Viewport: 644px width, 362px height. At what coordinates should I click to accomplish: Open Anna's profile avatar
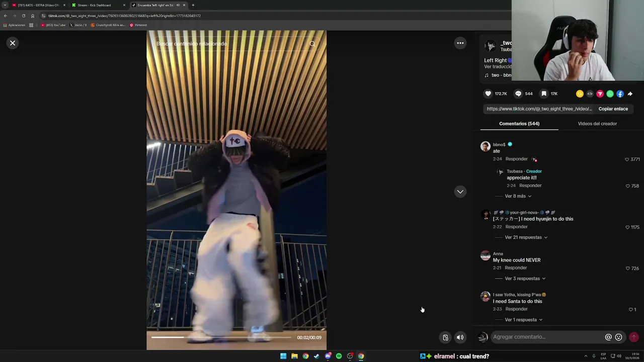485,255
